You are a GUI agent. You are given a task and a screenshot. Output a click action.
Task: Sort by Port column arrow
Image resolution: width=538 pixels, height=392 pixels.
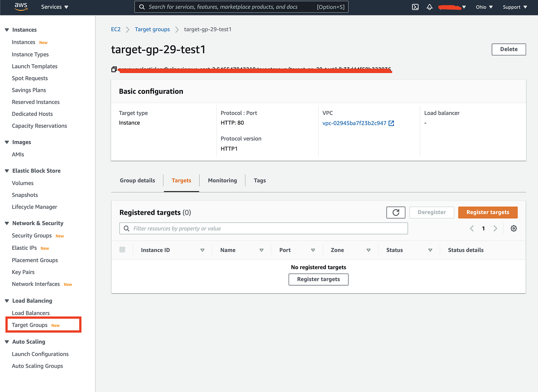click(313, 250)
